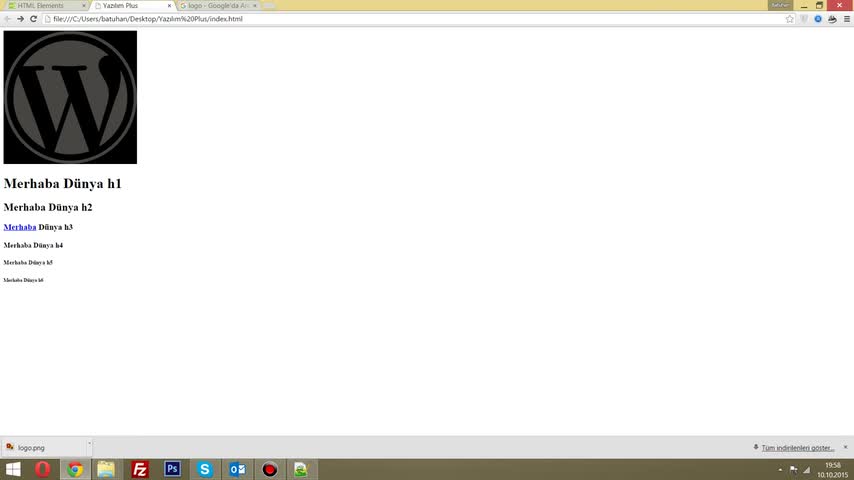Click Tüm indirilenleri göster link
The image size is (854, 480).
click(x=797, y=448)
